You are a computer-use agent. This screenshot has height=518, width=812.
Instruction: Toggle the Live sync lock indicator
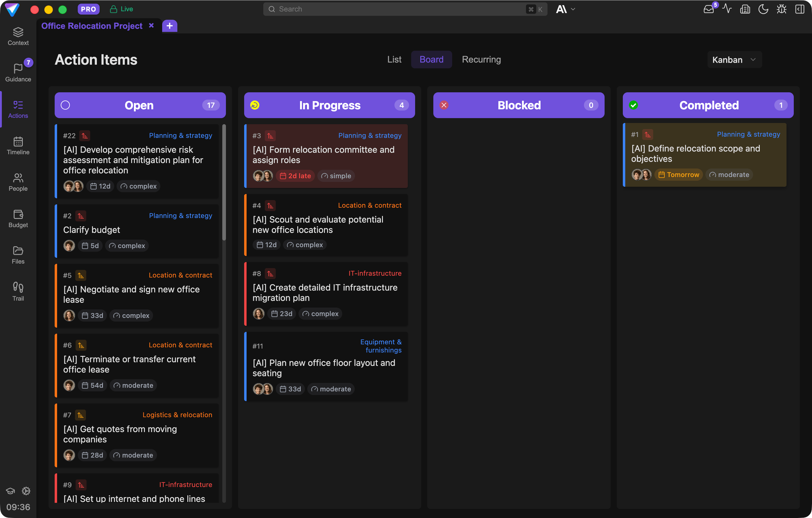click(x=121, y=9)
